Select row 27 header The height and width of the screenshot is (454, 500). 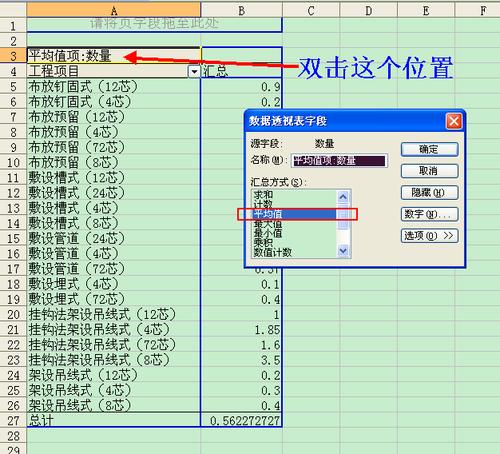13,421
